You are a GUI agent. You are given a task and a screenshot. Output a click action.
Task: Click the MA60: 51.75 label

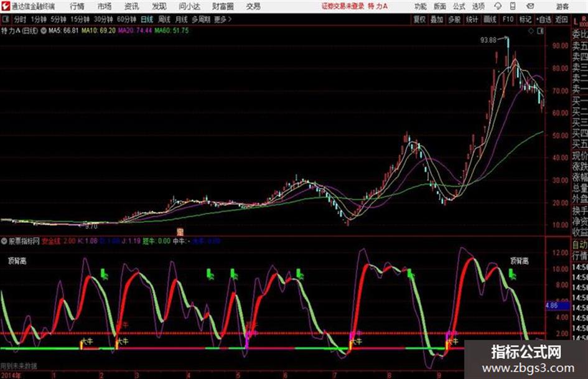click(x=171, y=30)
